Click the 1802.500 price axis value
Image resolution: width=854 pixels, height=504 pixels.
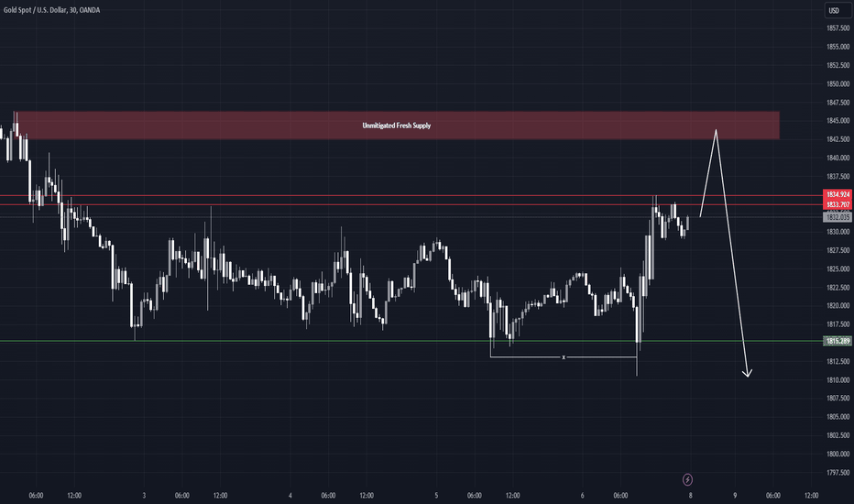click(838, 435)
